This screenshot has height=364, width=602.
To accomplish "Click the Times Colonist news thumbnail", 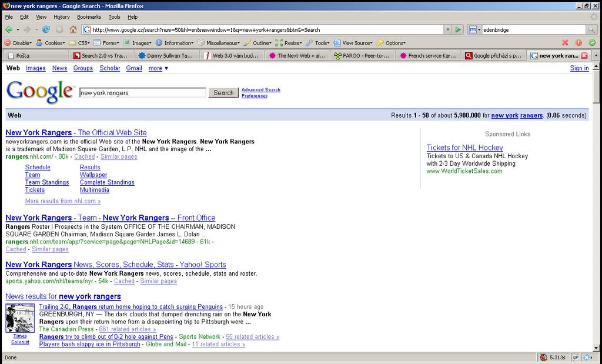I will pos(20,318).
